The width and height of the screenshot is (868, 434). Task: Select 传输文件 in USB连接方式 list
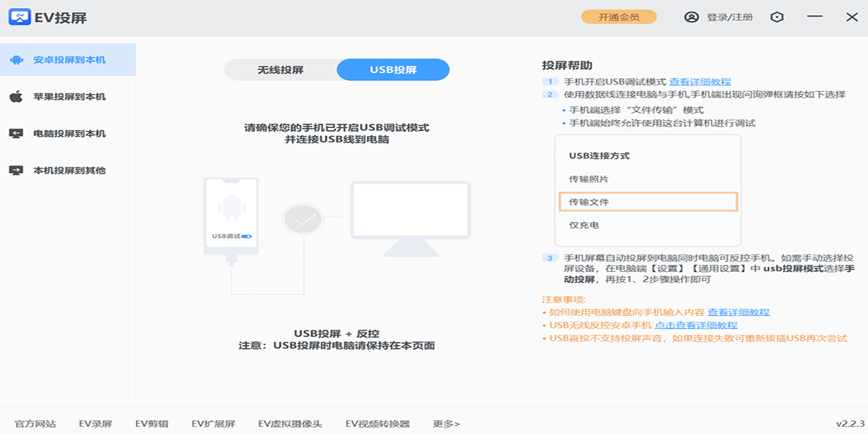pyautogui.click(x=648, y=202)
